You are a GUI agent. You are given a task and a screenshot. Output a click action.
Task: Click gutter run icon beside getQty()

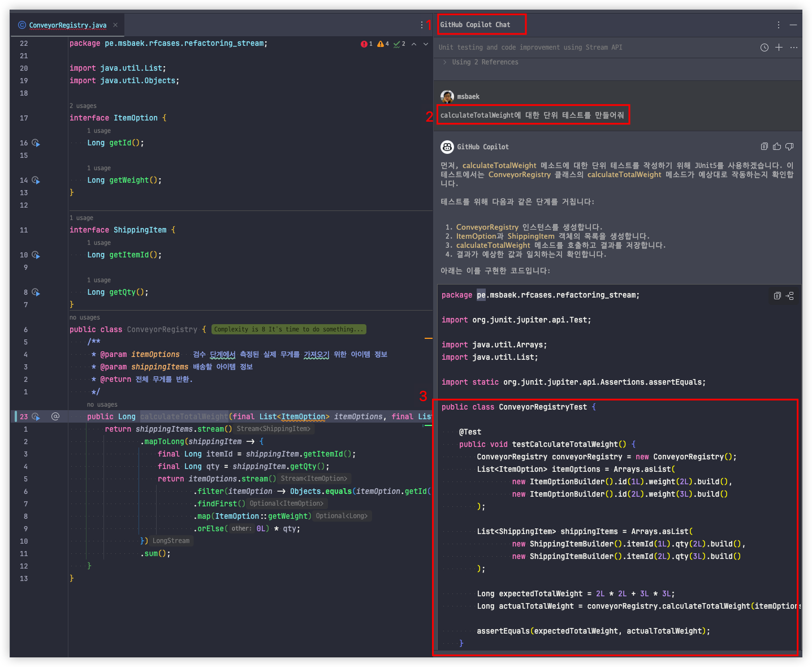pos(36,292)
